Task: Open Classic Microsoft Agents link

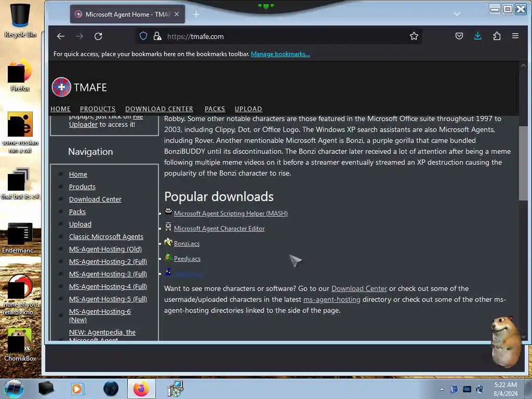Action: [x=106, y=237]
